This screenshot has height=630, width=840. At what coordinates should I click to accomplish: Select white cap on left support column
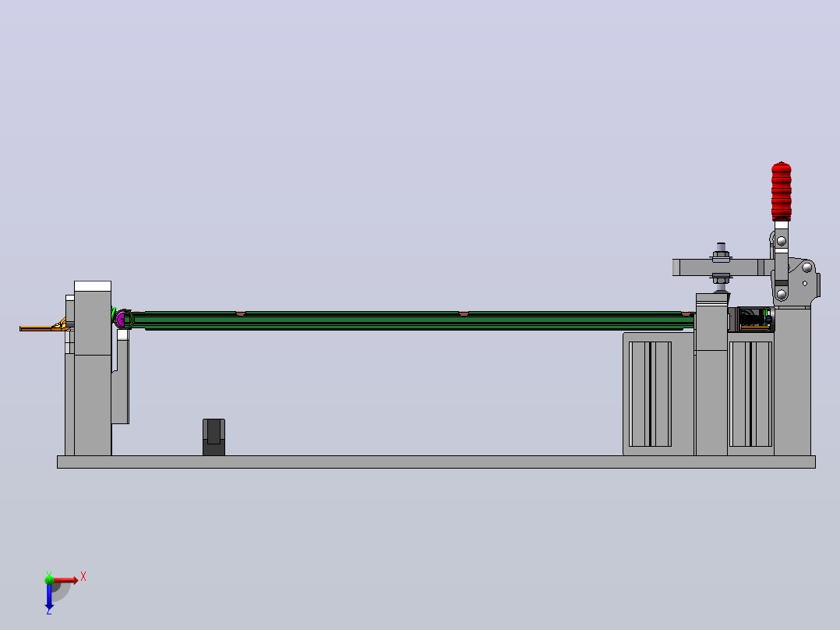tap(93, 286)
